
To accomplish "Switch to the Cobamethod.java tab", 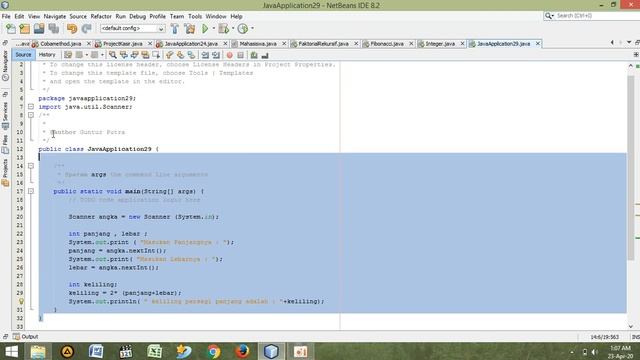I will point(60,44).
